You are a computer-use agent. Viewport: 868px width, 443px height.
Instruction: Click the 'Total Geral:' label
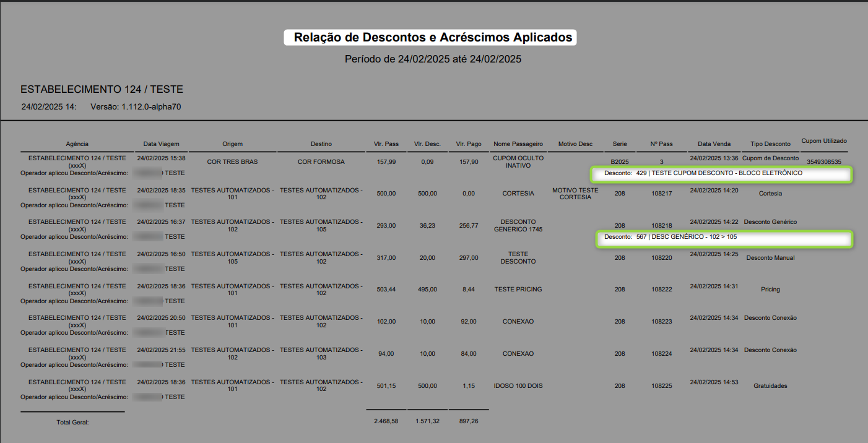pyautogui.click(x=73, y=422)
